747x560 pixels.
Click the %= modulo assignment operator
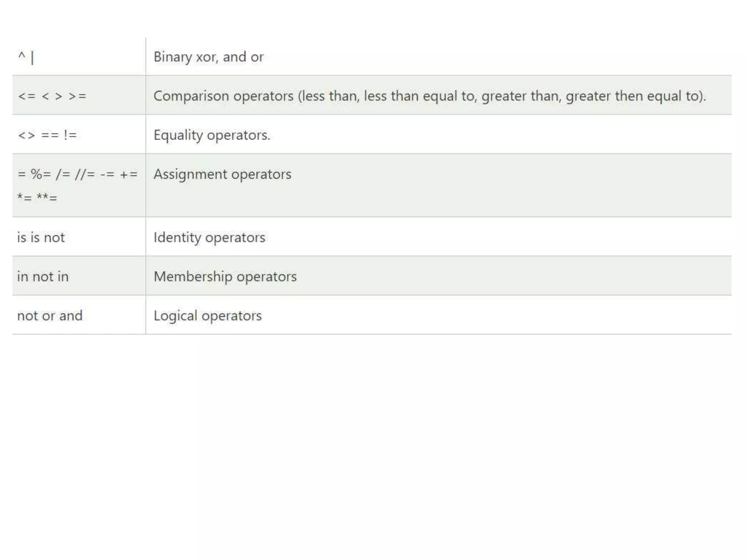(41, 174)
